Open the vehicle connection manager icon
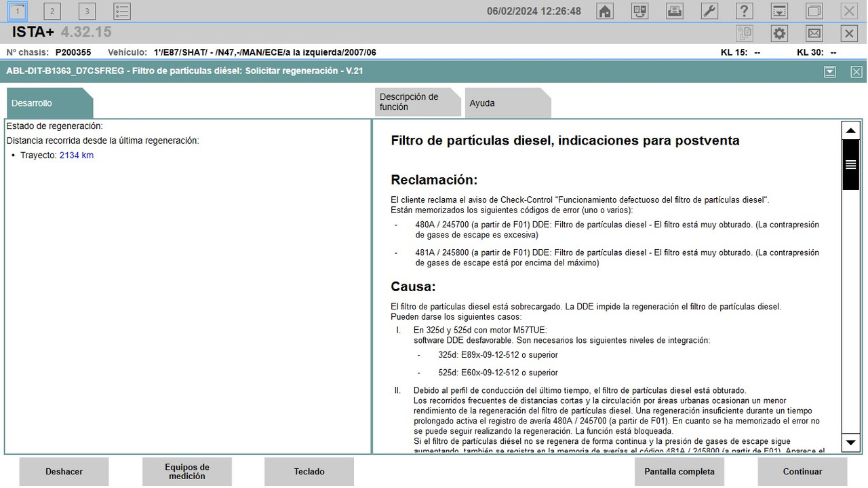The height and width of the screenshot is (488, 868). tap(639, 11)
